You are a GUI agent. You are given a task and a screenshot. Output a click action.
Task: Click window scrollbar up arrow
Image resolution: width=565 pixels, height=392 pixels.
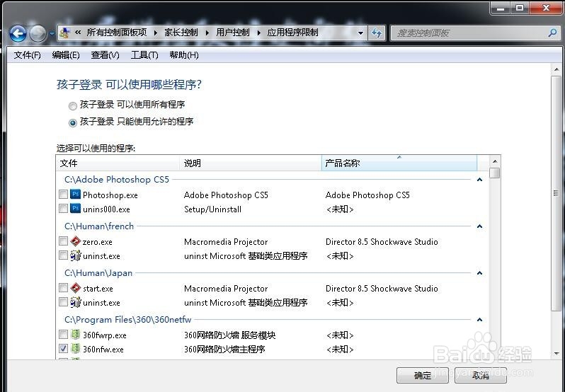[556, 69]
